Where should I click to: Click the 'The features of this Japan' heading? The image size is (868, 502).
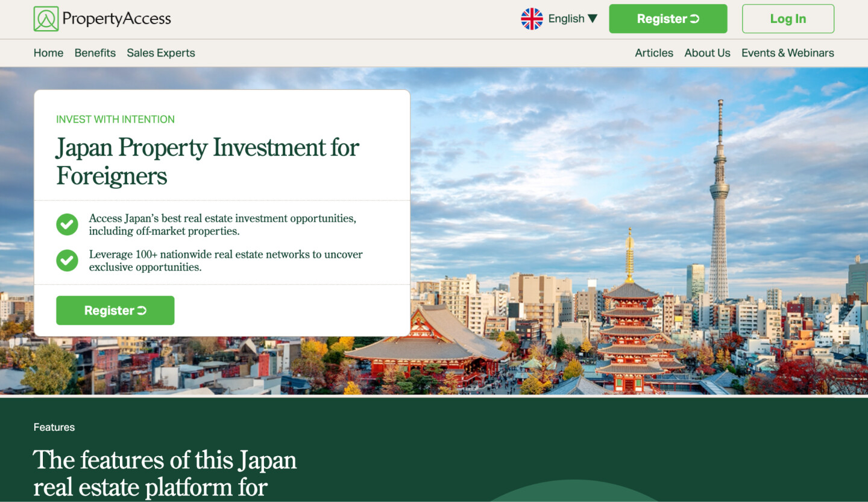(165, 474)
